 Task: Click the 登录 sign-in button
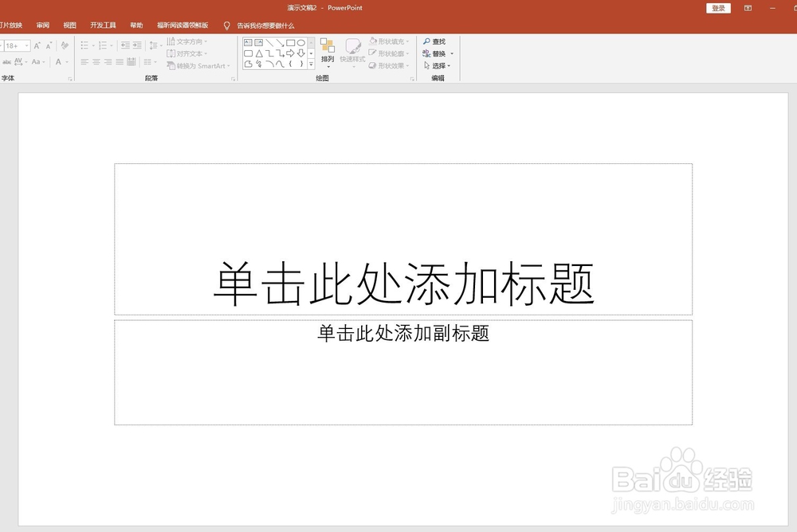coord(718,8)
